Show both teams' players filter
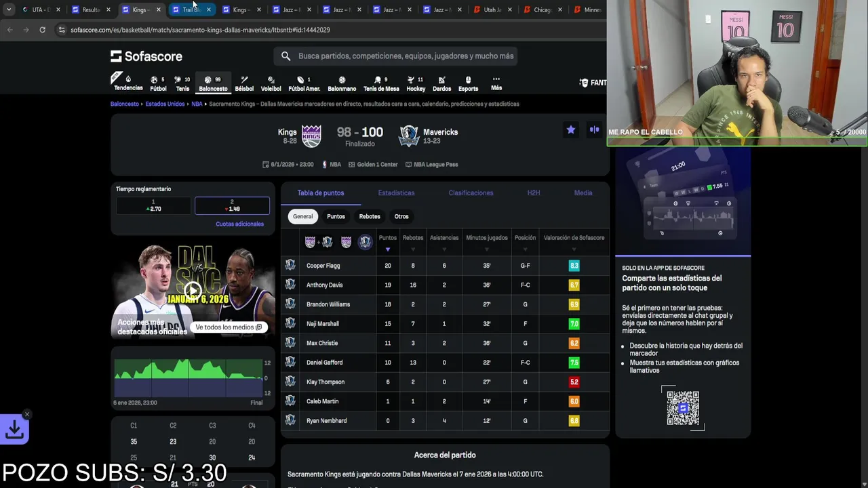The height and width of the screenshot is (488, 868). point(318,242)
